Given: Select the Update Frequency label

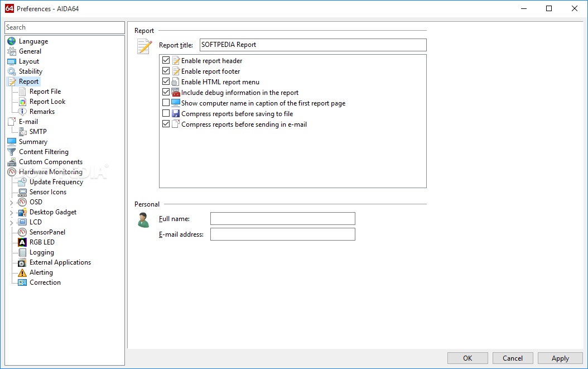Looking at the screenshot, I should (56, 182).
